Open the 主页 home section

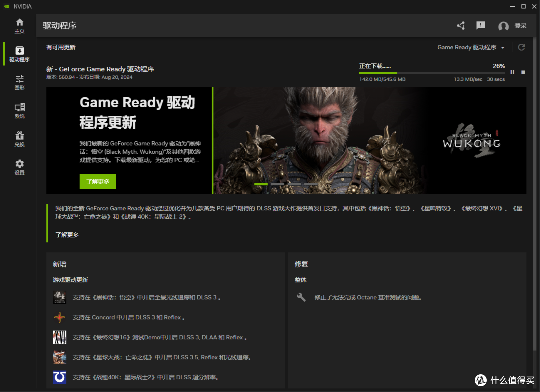click(x=19, y=26)
